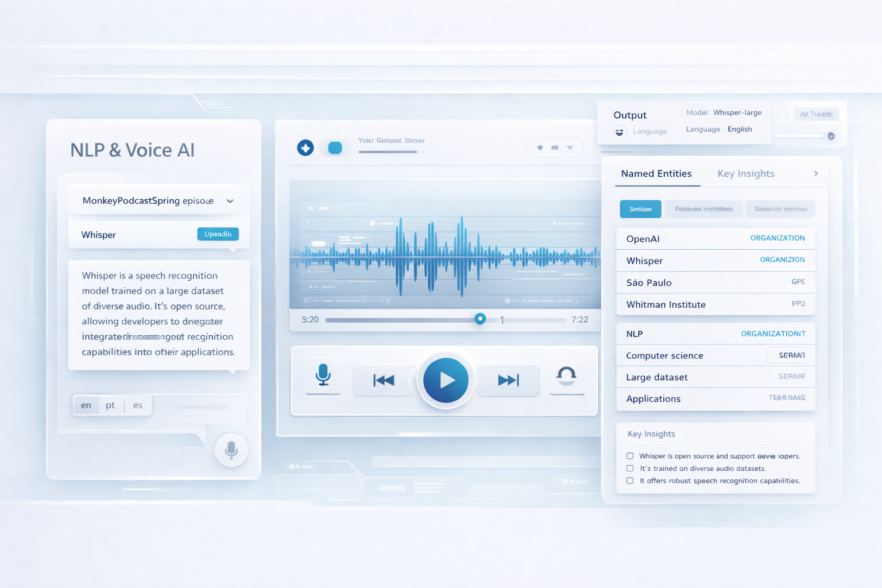Click the smiley language icon under Output
This screenshot has width=882, height=588.
coord(619,131)
